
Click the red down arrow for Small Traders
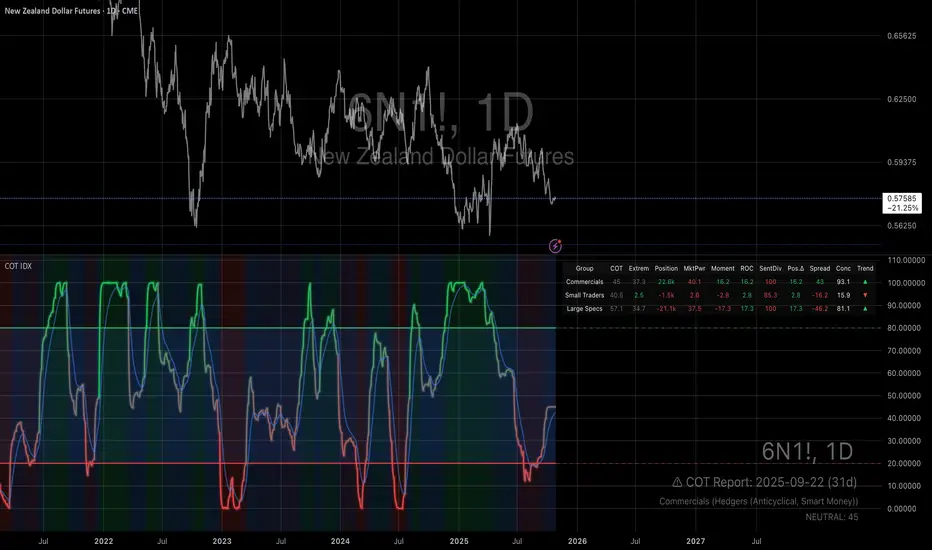tap(865, 295)
